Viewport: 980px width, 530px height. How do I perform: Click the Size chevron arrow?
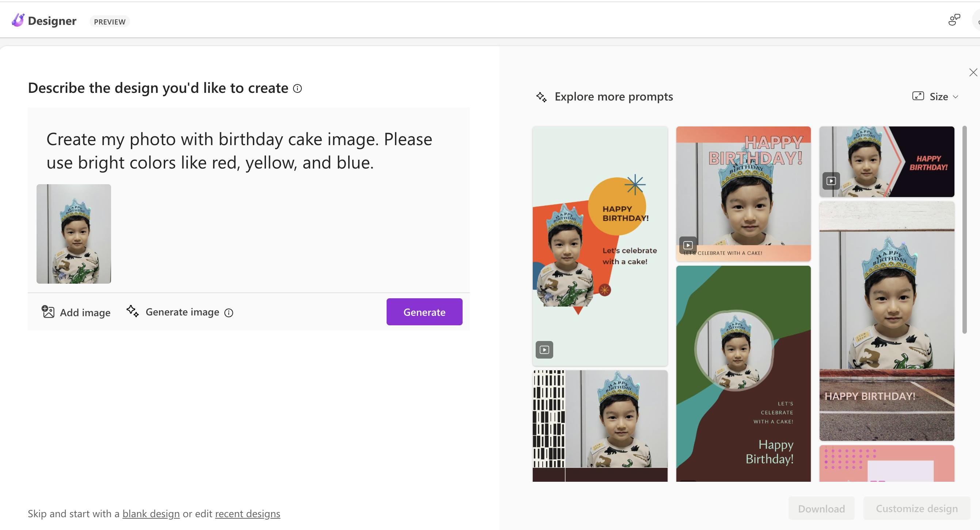coord(955,97)
